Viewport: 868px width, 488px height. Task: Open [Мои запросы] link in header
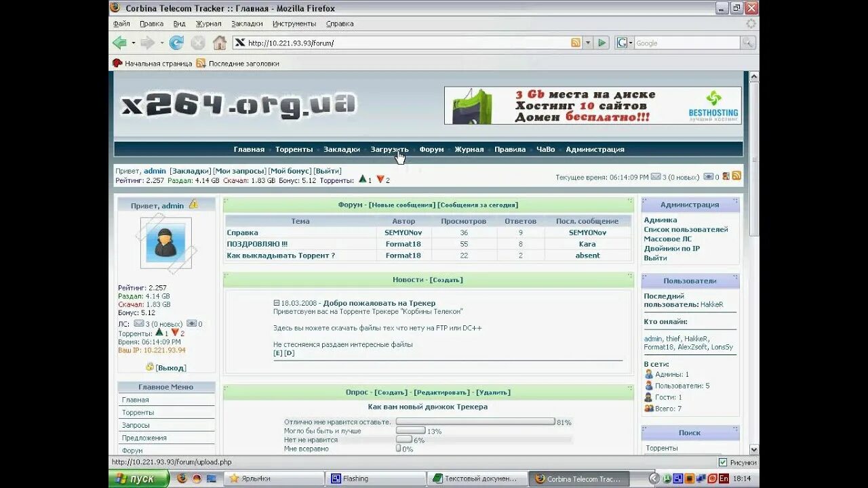[x=239, y=171]
